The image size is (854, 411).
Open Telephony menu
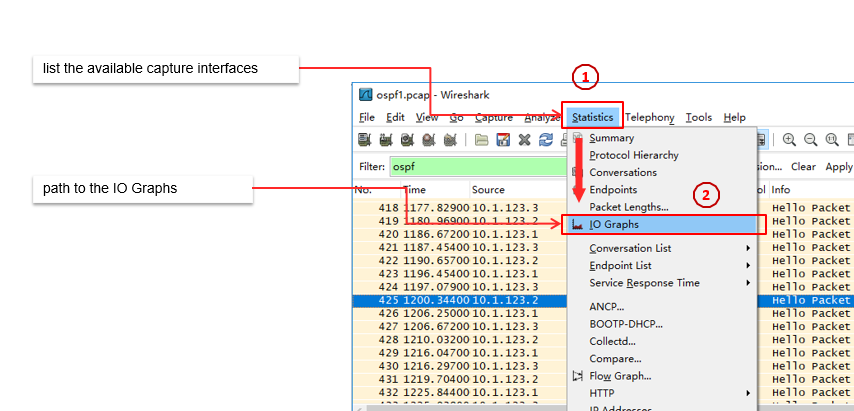point(649,118)
